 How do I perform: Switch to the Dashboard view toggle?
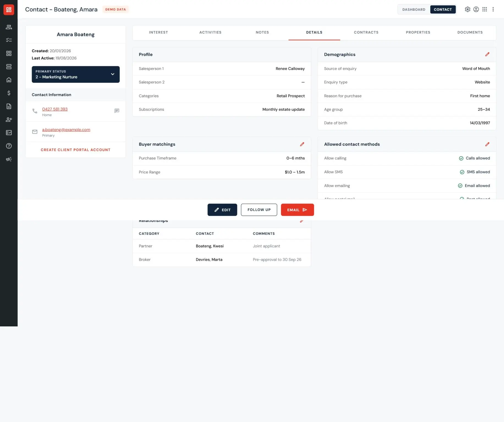click(x=414, y=10)
